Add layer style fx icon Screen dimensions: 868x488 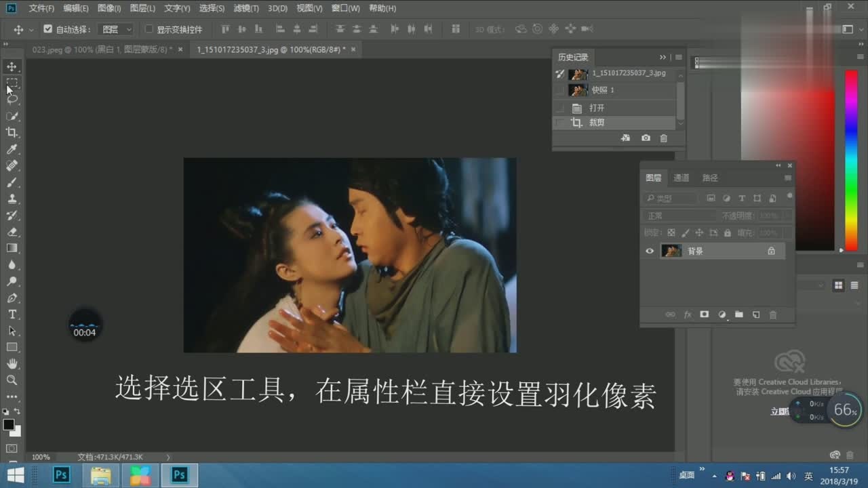(688, 314)
